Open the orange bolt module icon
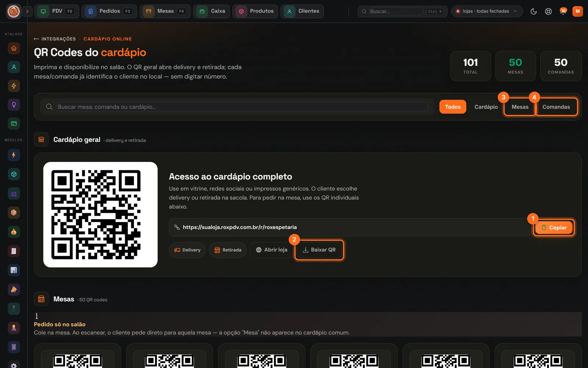The height and width of the screenshot is (368, 588). coord(14,155)
